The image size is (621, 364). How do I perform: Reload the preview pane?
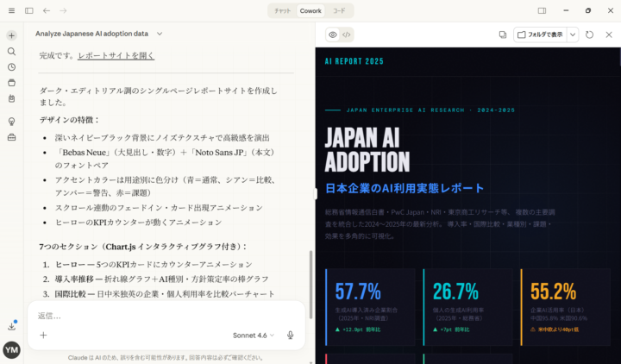[x=589, y=35]
